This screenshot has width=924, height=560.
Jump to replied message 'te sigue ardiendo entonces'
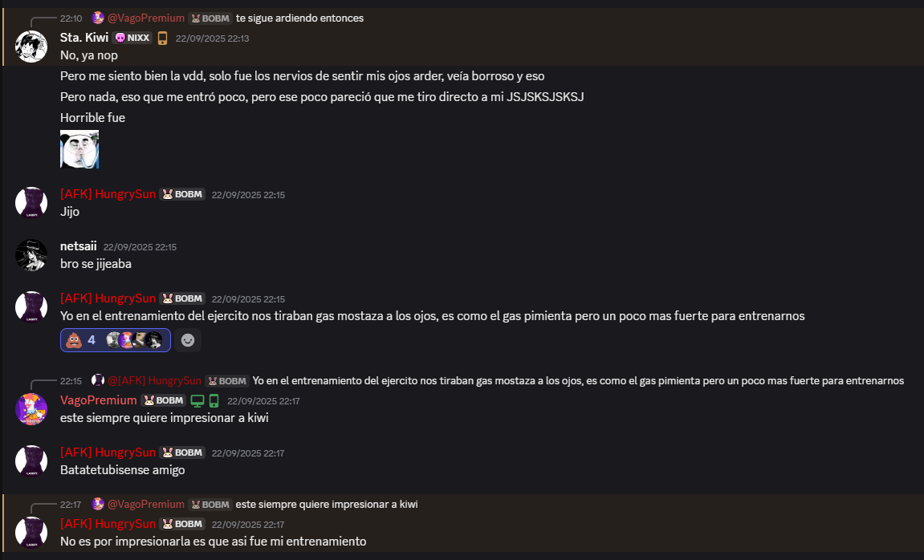300,18
